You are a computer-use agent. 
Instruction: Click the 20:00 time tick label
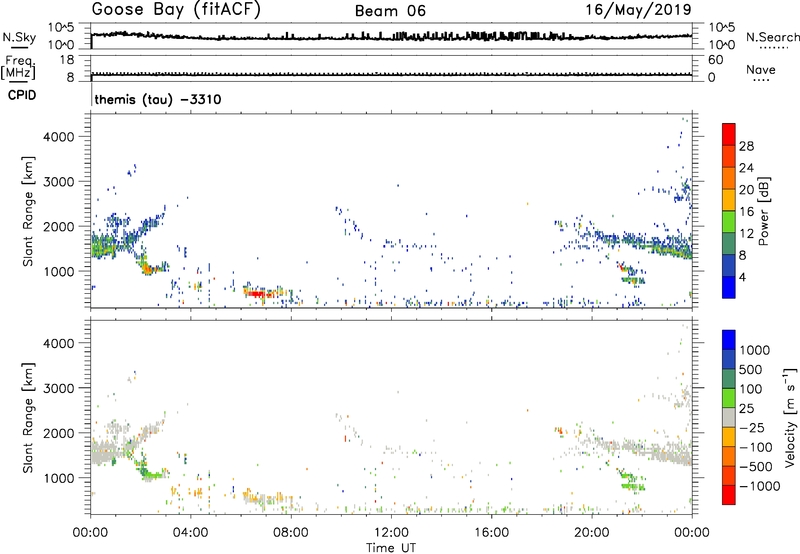coord(591,533)
